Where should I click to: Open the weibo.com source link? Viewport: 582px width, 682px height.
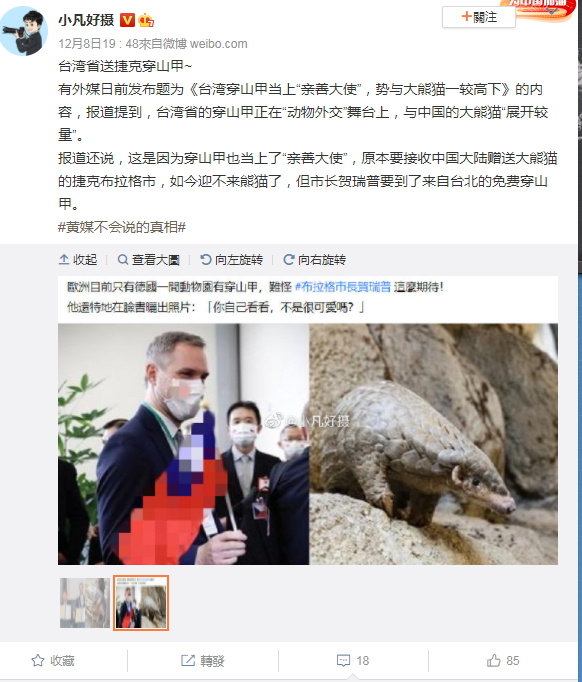pyautogui.click(x=218, y=44)
